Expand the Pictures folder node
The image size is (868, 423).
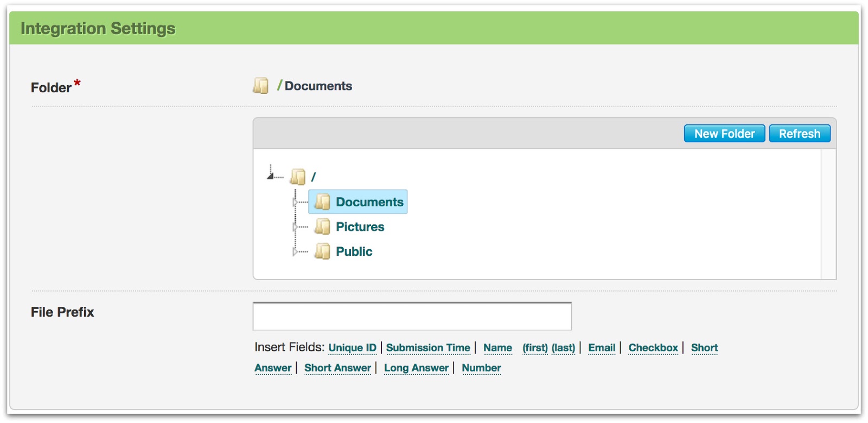(295, 227)
